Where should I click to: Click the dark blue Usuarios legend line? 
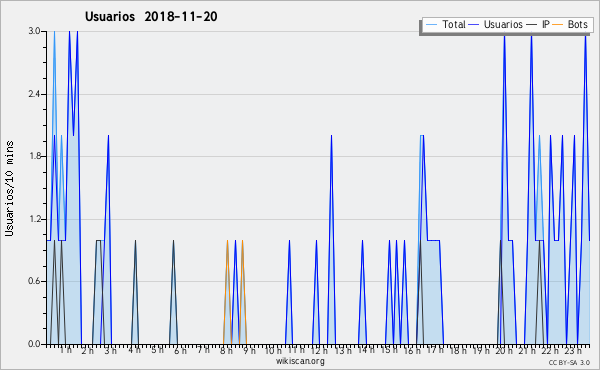click(x=474, y=25)
